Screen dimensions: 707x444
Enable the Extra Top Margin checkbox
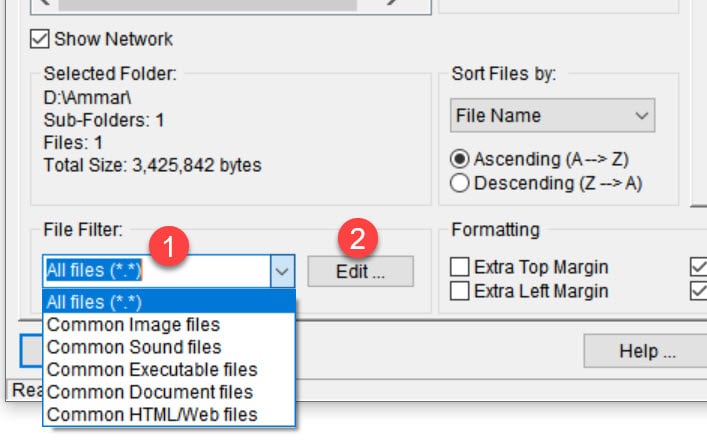tap(459, 267)
